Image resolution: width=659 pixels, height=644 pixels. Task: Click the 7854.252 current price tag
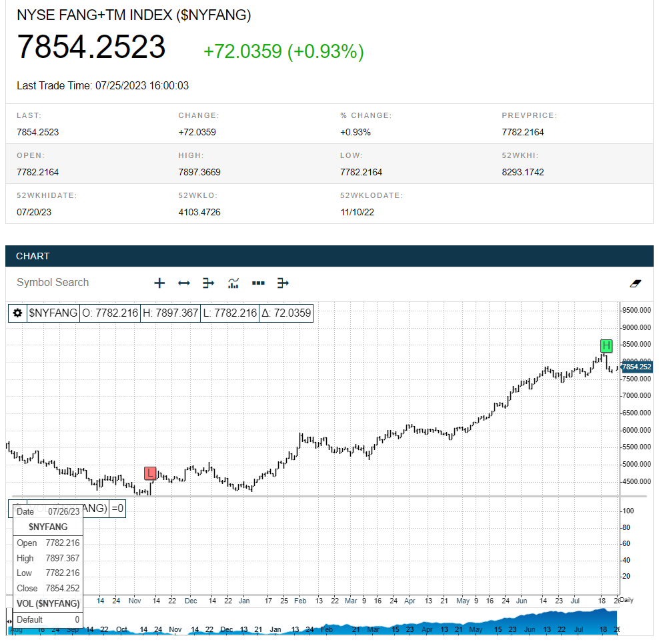[636, 367]
